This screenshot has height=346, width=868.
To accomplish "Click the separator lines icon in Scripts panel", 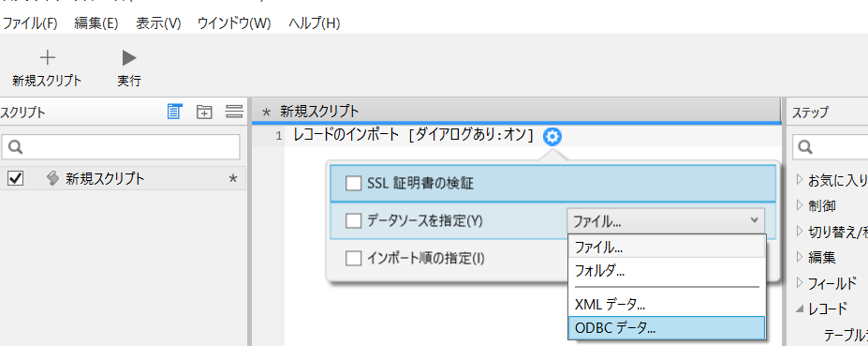I will click(x=235, y=112).
